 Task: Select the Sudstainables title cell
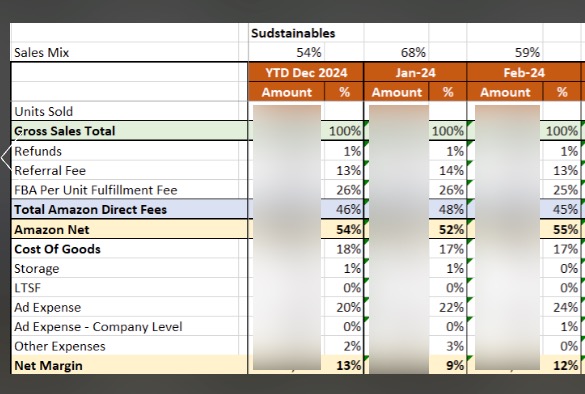pos(293,33)
